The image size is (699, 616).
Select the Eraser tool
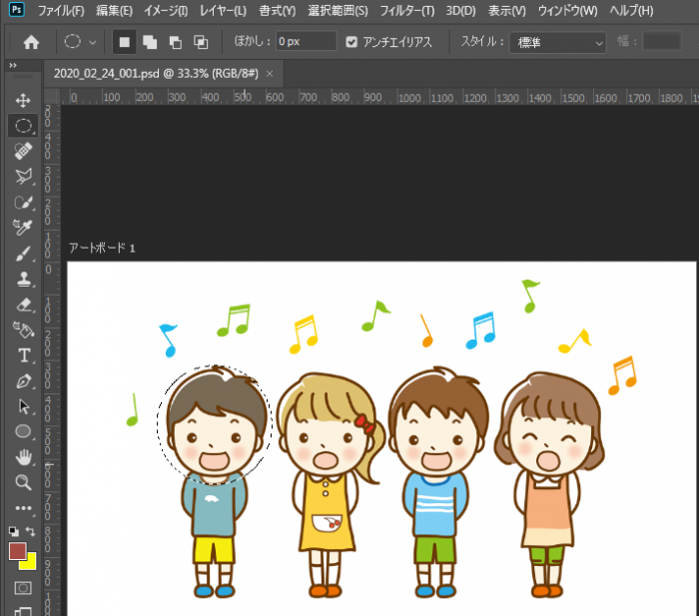tap(23, 305)
